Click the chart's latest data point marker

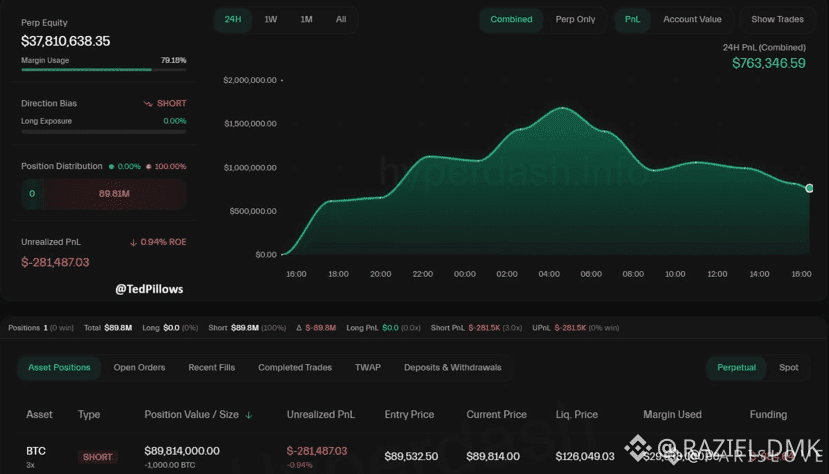point(809,188)
